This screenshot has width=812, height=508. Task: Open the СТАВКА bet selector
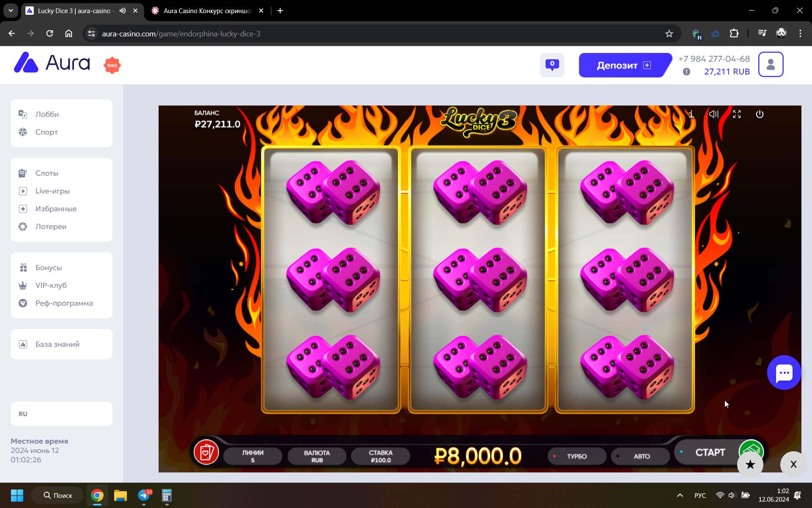point(381,456)
